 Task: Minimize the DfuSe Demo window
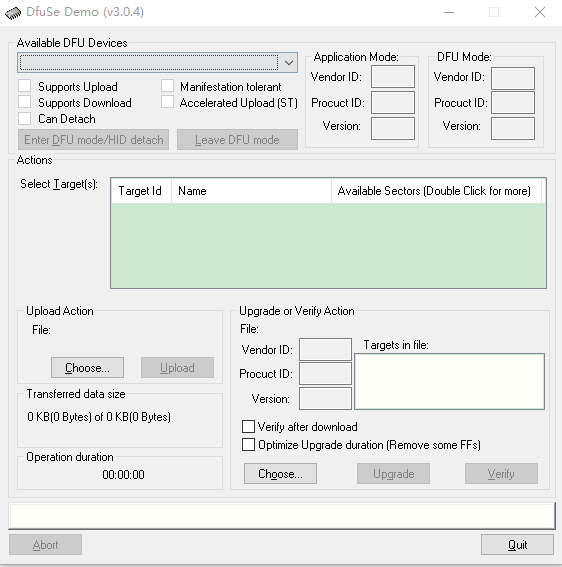449,12
